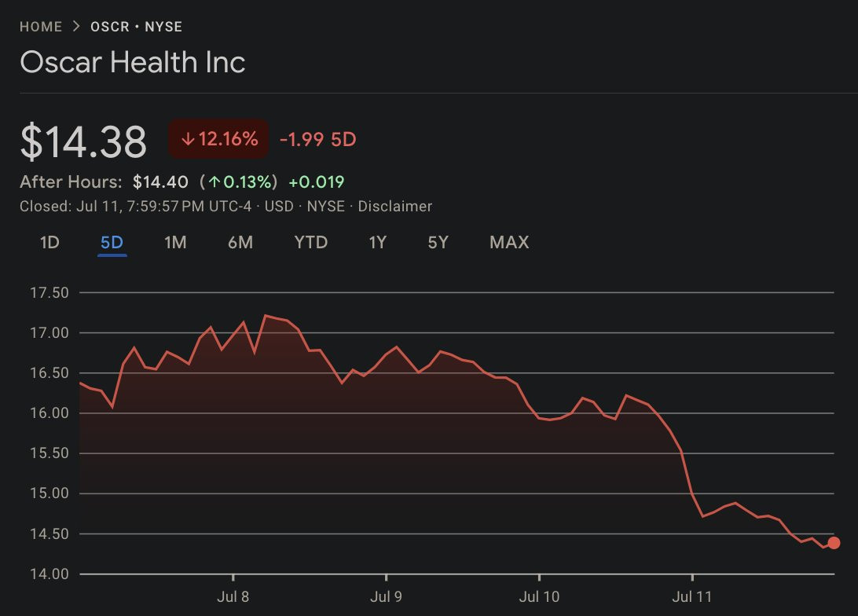Open the 5Y chart view
The height and width of the screenshot is (616, 858).
click(438, 243)
